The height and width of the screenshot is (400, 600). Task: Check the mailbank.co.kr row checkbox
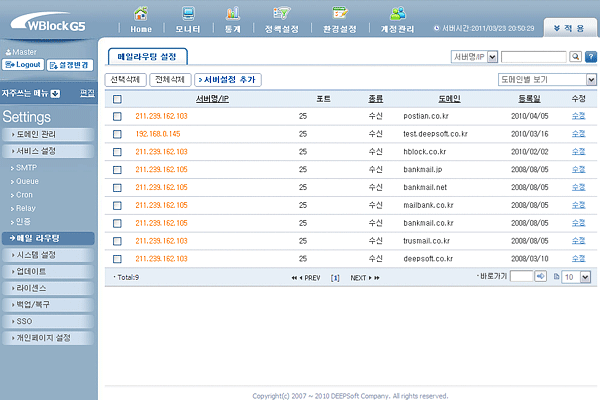[117, 206]
